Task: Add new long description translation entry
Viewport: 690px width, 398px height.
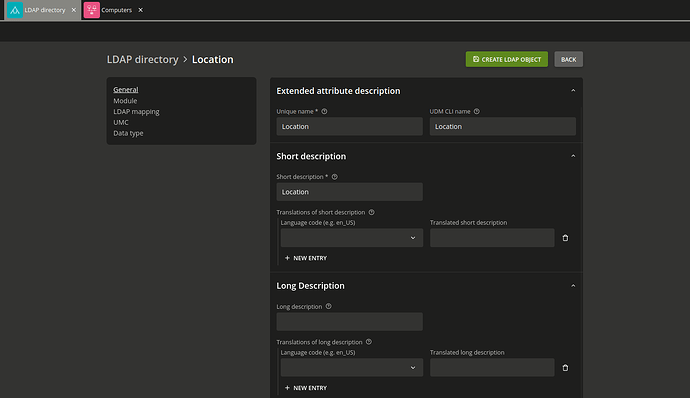Action: coord(306,388)
